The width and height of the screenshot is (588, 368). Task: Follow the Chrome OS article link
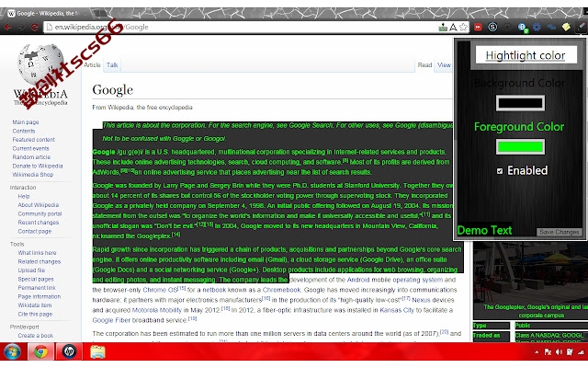[x=160, y=291]
